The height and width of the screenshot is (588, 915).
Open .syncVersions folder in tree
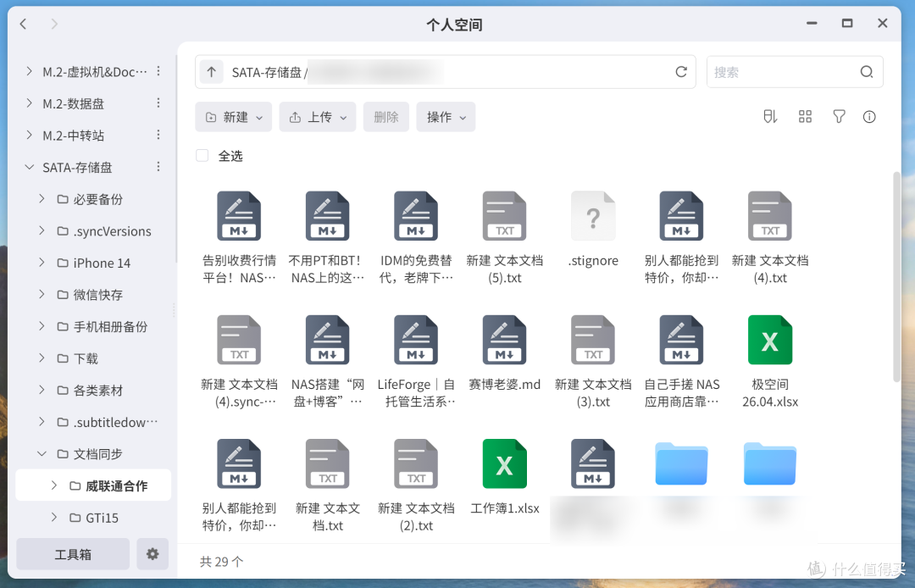112,231
